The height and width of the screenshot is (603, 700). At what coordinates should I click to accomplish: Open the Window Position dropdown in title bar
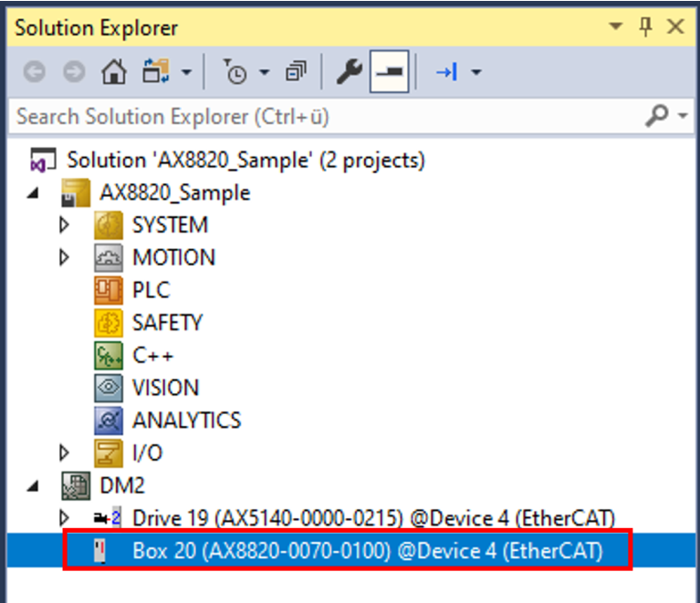(616, 26)
